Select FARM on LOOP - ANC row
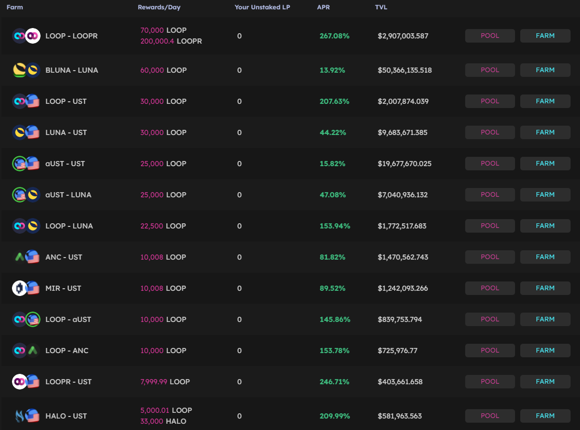This screenshot has width=580, height=430. pyautogui.click(x=545, y=350)
